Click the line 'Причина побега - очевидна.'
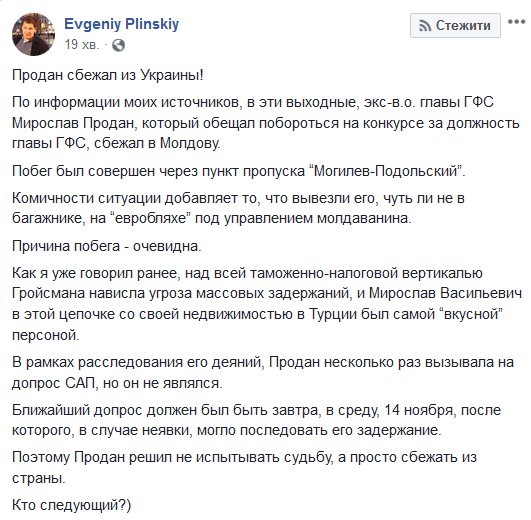 107,246
